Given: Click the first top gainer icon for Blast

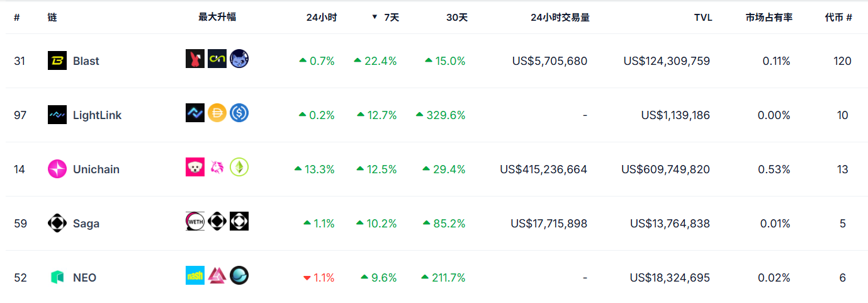Looking at the screenshot, I should coord(195,59).
